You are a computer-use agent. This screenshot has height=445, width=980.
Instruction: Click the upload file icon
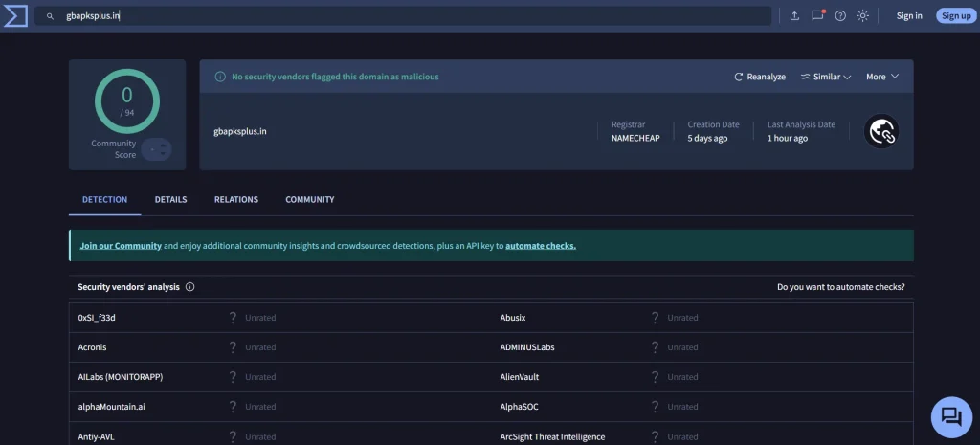tap(794, 16)
